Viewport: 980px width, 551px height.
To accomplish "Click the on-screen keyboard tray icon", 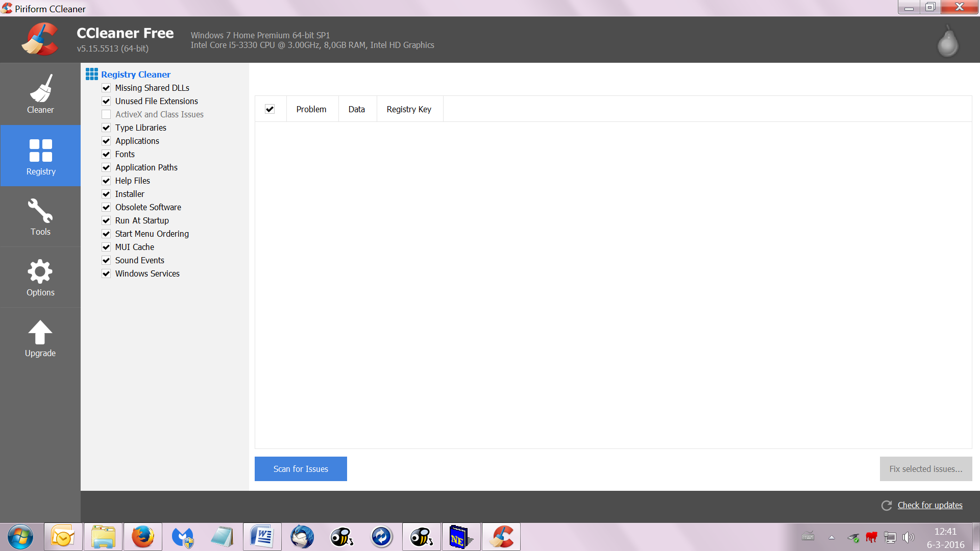I will pyautogui.click(x=808, y=537).
